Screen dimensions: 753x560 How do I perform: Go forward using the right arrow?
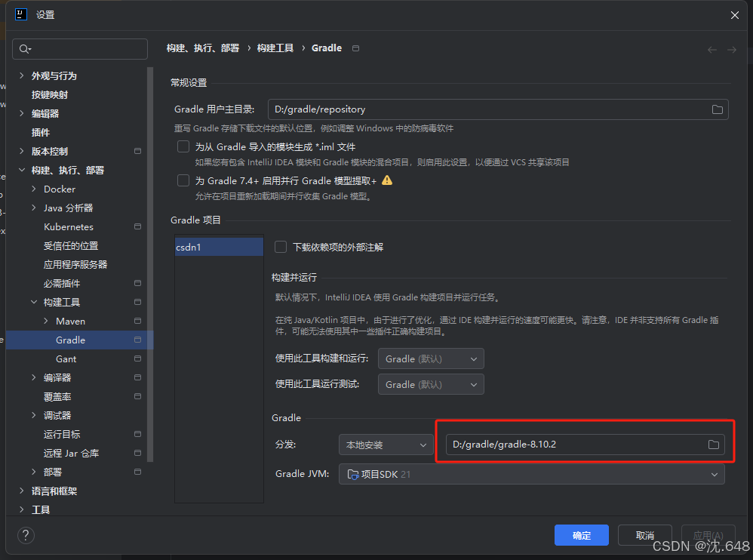point(731,50)
